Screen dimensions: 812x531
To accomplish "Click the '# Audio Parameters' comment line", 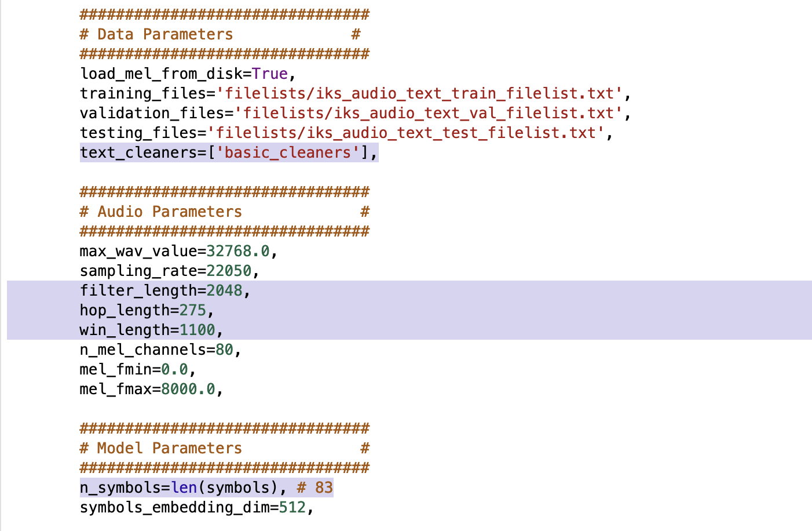I will (225, 212).
